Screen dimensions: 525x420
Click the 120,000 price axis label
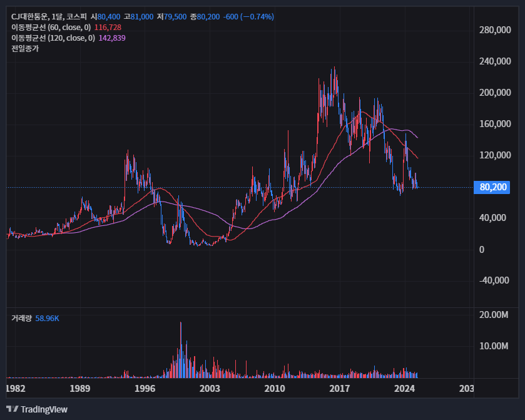pyautogui.click(x=495, y=155)
